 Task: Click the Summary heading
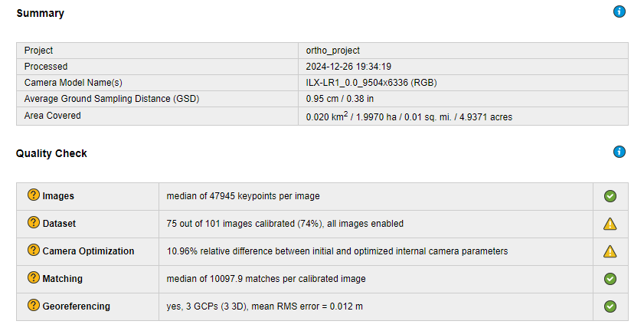point(41,13)
